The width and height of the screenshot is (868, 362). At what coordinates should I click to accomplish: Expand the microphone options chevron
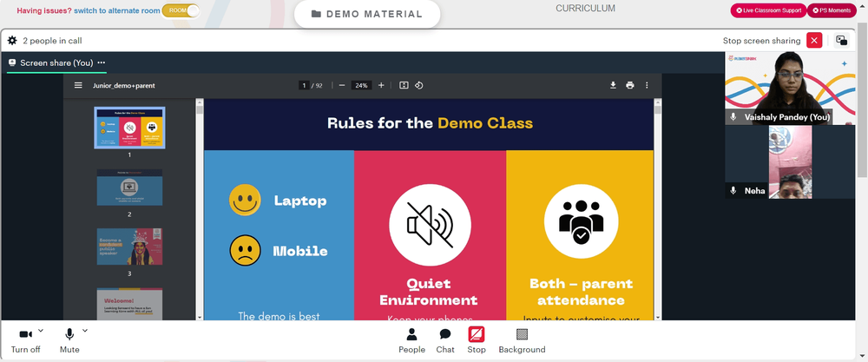[x=85, y=331]
